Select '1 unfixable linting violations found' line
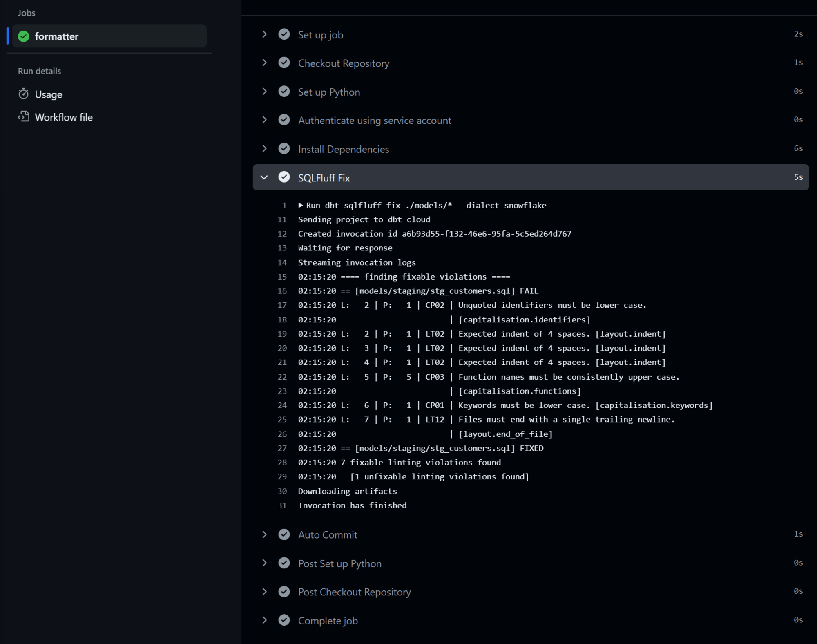The height and width of the screenshot is (644, 817). coord(413,477)
